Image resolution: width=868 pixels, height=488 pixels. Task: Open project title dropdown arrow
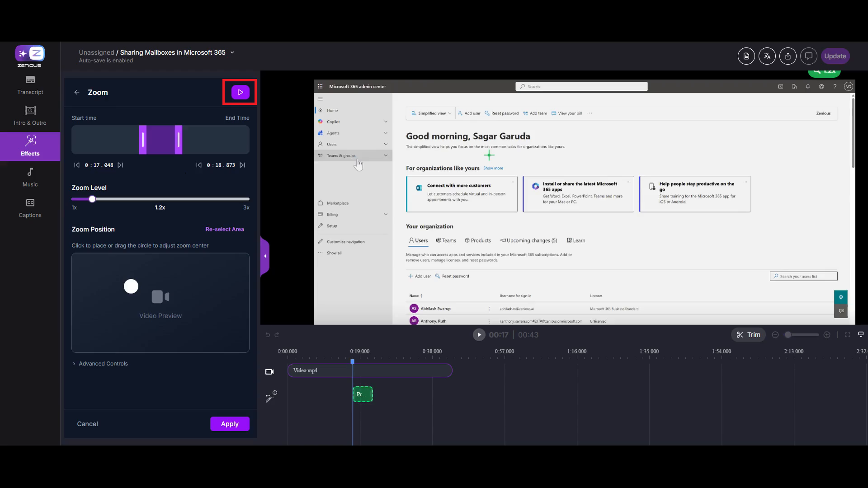click(232, 52)
